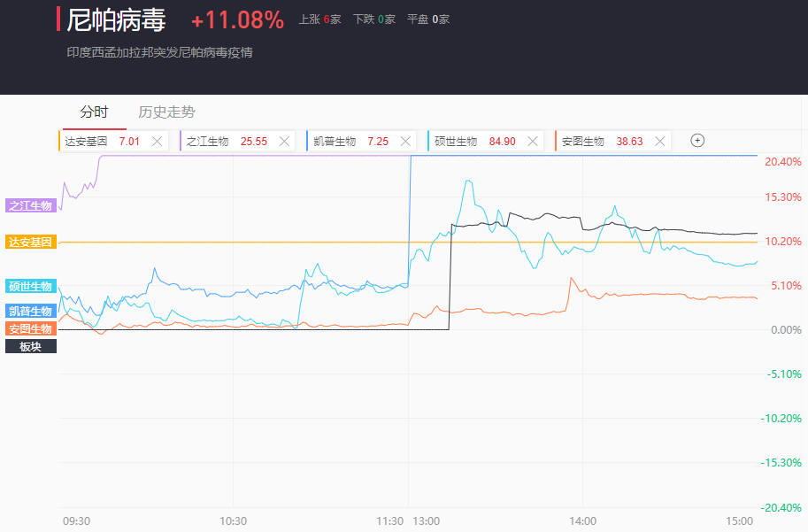The image size is (808, 532).
Task: Toggle the 硕世生物 line label
Action: [31, 286]
